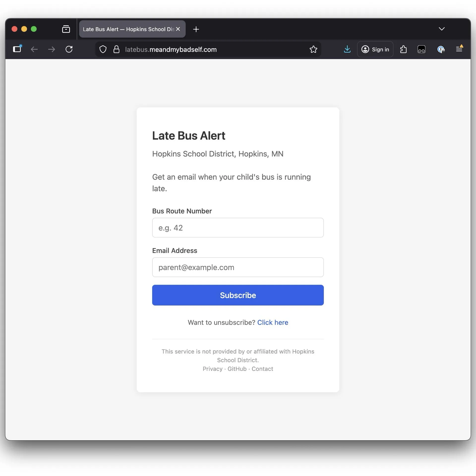This screenshot has height=476, width=476.
Task: Open the extensions puzzle-piece panel
Action: click(x=403, y=49)
